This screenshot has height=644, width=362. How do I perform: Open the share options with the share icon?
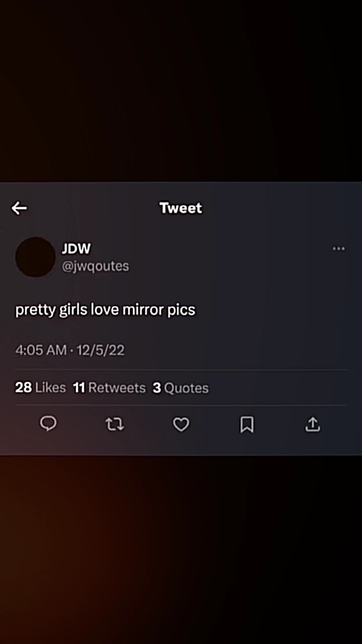click(x=312, y=424)
